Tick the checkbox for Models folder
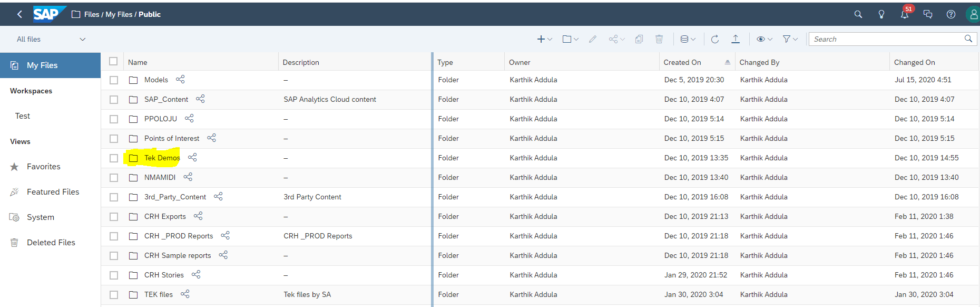Viewport: 980px width, 307px height. tap(114, 80)
